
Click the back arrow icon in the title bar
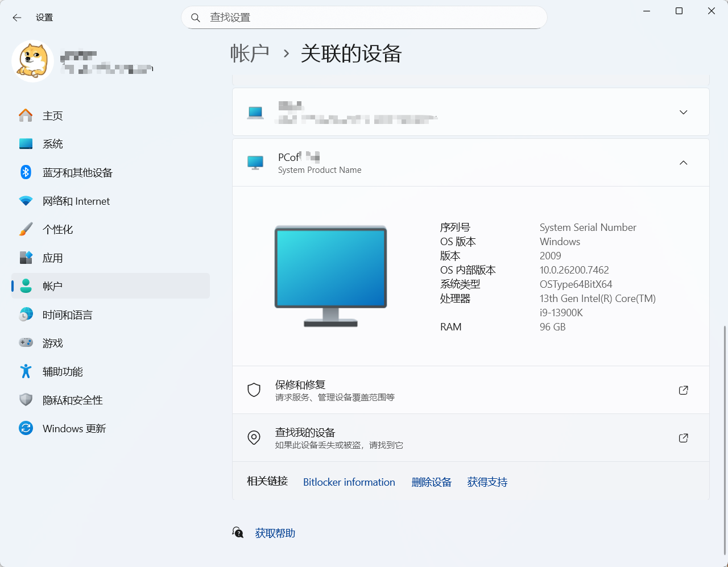(17, 18)
